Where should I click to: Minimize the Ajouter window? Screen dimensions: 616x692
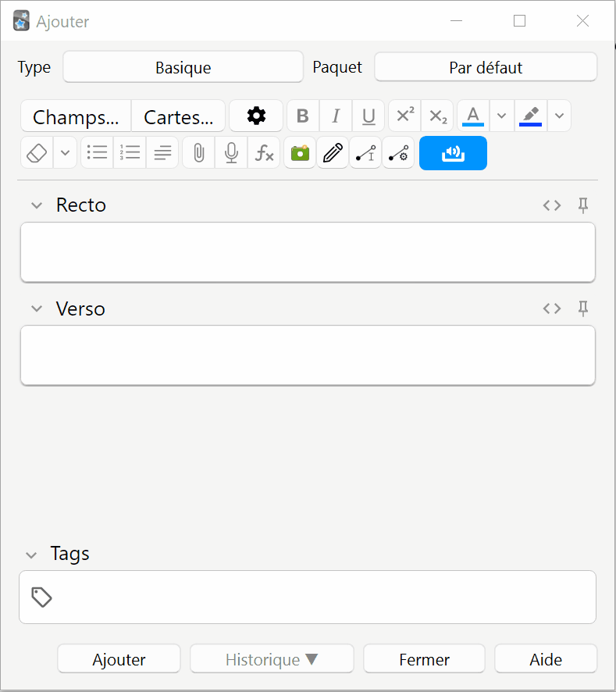[x=456, y=21]
